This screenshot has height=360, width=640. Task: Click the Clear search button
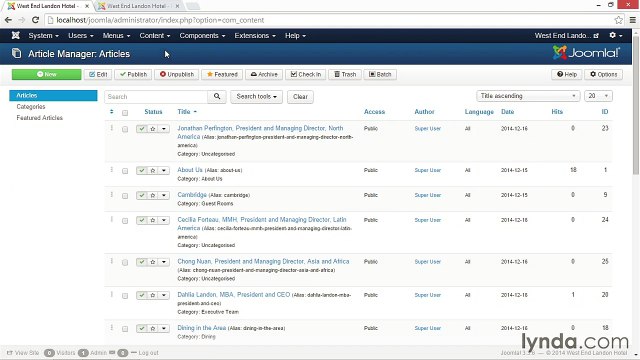(x=300, y=97)
